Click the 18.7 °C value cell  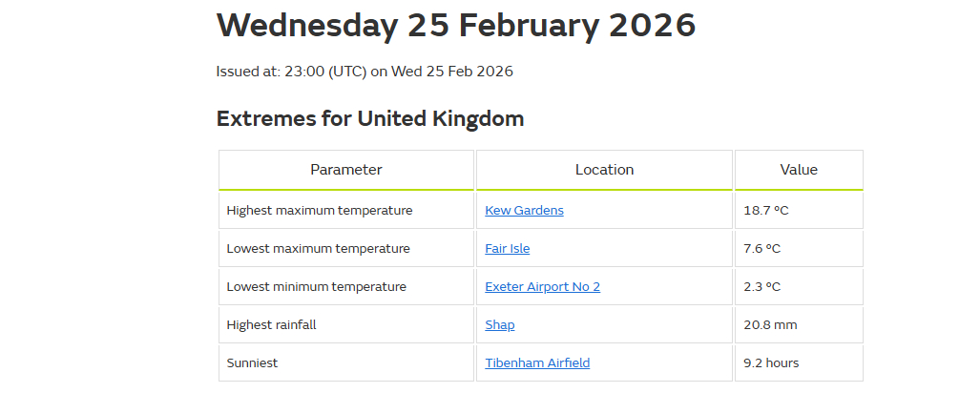(x=766, y=210)
